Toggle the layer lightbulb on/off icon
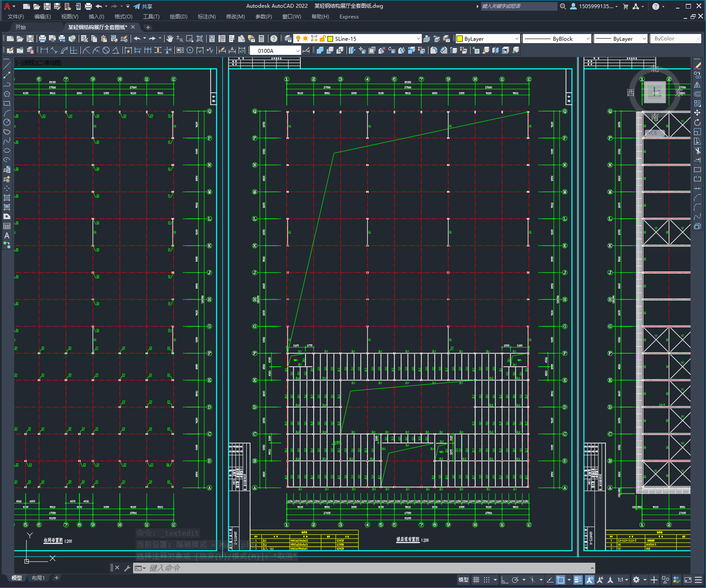This screenshot has height=588, width=706. pos(298,39)
